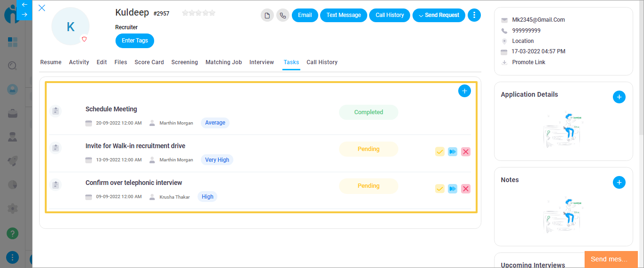Mark telephonic interview task as complete

[x=439, y=189]
